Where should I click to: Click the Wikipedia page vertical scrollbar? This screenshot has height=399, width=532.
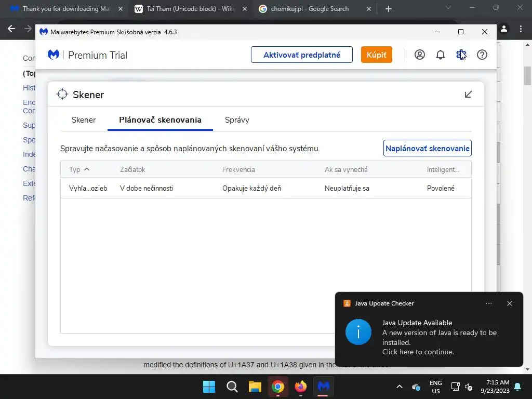coord(528,76)
